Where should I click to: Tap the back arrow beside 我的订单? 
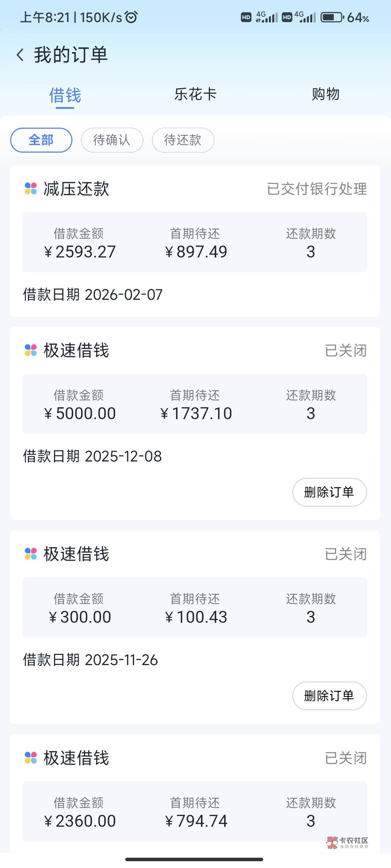tap(20, 55)
